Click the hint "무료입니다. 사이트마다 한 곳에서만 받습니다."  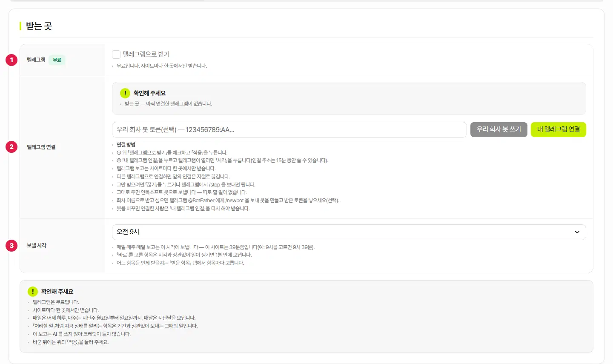162,66
